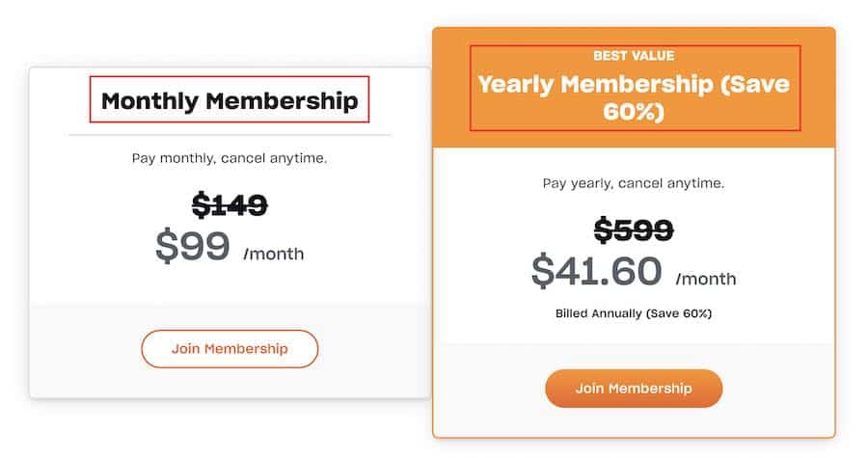
Task: Select the $99 monthly price
Action: [193, 247]
